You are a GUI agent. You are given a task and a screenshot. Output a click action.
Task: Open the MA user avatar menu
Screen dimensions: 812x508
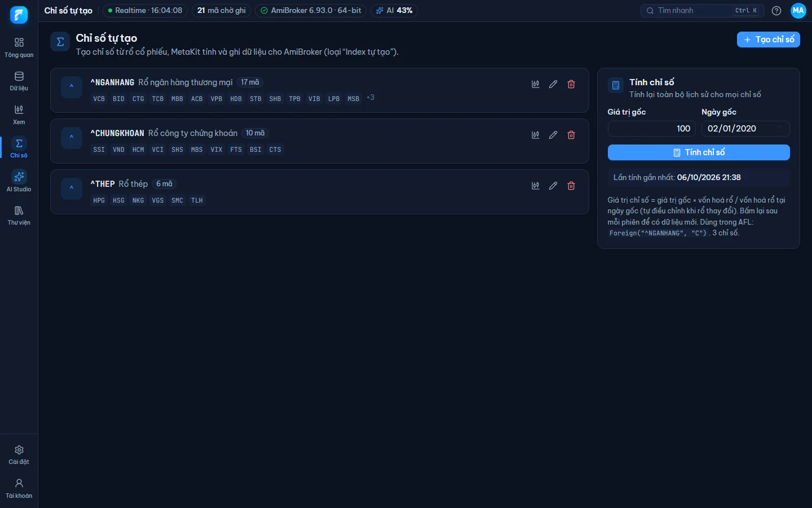798,11
